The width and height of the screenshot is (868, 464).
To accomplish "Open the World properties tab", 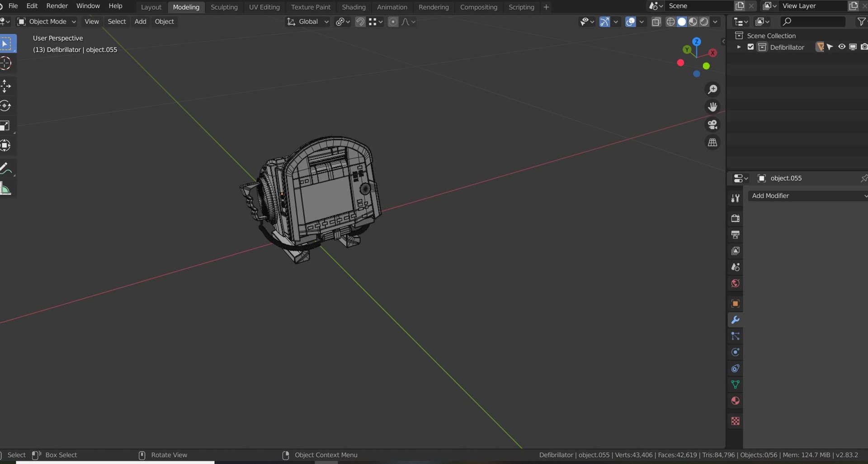I will (x=735, y=284).
